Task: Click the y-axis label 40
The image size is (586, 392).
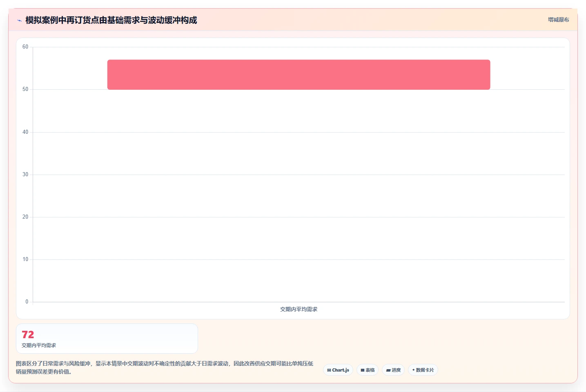Action: [25, 132]
